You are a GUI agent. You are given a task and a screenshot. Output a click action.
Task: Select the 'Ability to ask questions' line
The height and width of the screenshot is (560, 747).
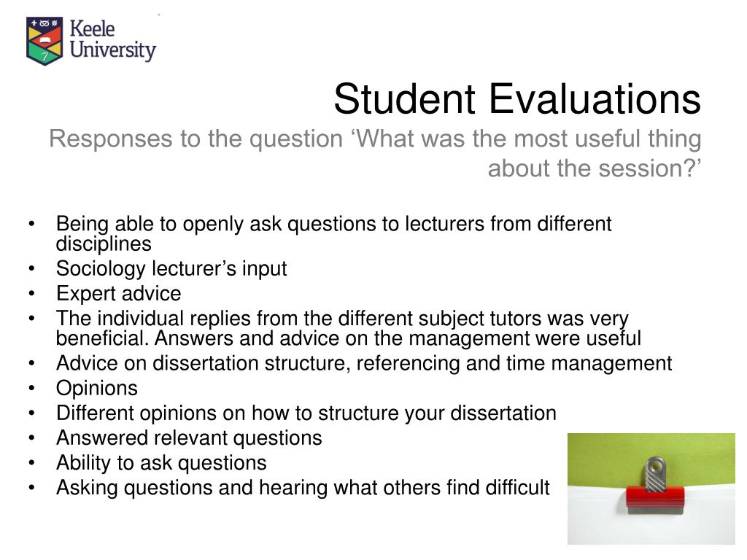pos(161,463)
